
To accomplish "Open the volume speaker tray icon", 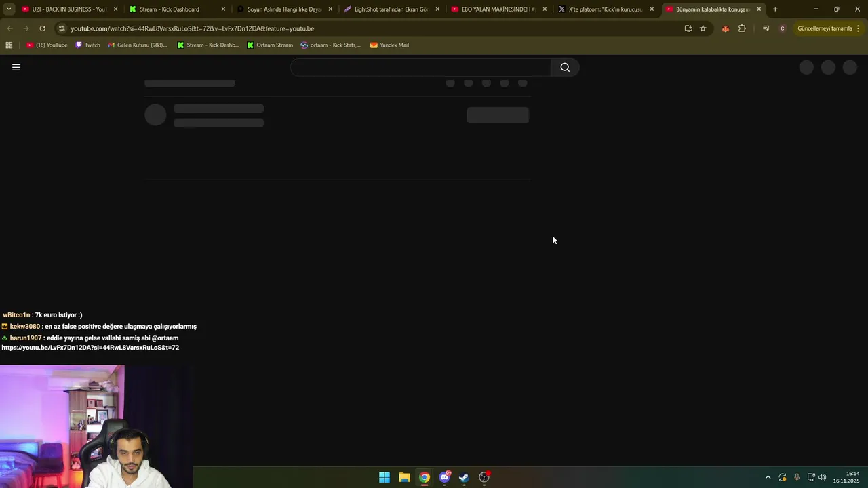I will [x=823, y=477].
